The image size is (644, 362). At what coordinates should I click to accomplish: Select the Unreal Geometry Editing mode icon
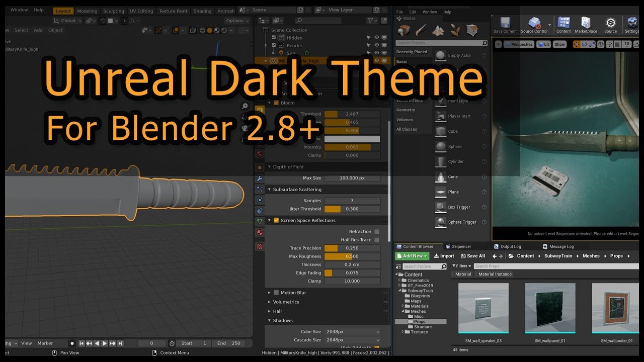coord(471,30)
